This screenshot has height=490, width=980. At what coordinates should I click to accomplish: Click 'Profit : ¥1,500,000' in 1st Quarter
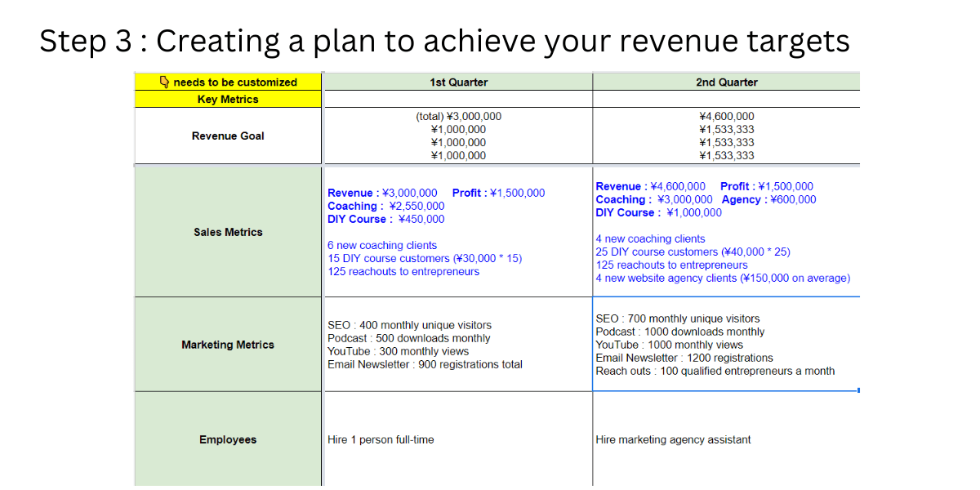[498, 194]
